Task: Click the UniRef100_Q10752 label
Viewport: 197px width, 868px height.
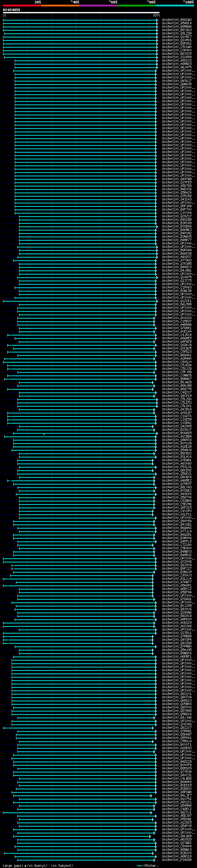Action: tap(177, 799)
